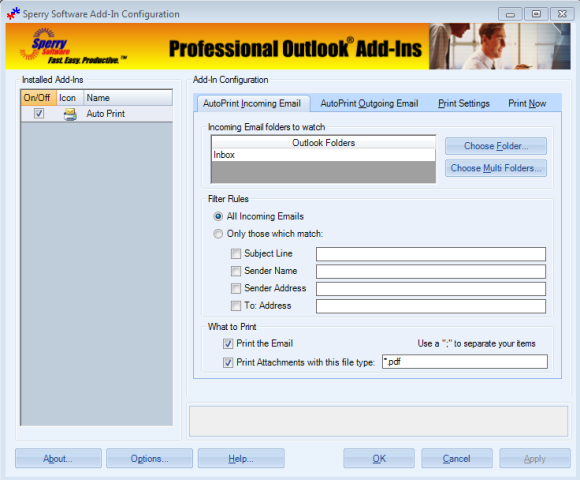The image size is (580, 480).
Task: Open the Print Settings tab
Action: pyautogui.click(x=464, y=103)
